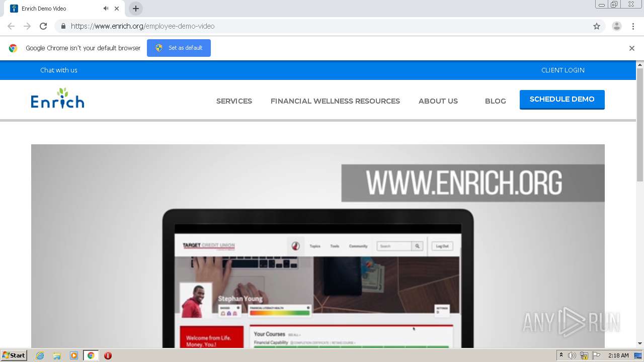Click the 2:18 AM system clock

point(618,355)
